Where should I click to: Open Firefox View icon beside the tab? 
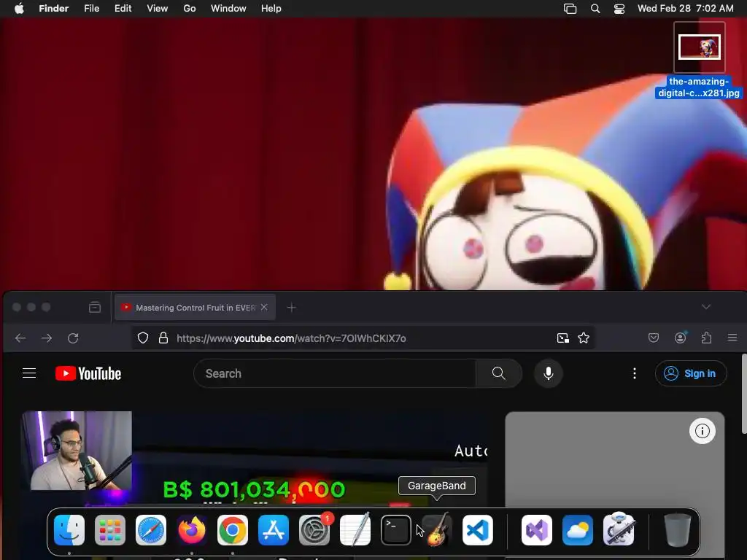pos(95,307)
